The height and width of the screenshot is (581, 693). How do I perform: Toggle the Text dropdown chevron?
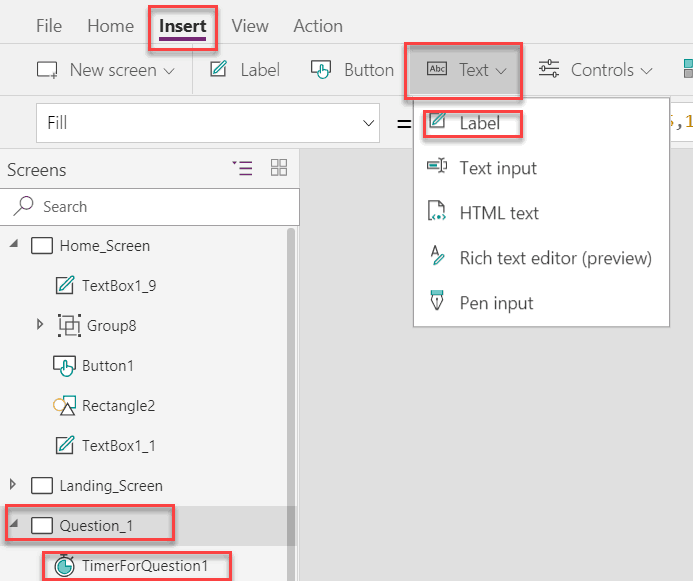(501, 71)
